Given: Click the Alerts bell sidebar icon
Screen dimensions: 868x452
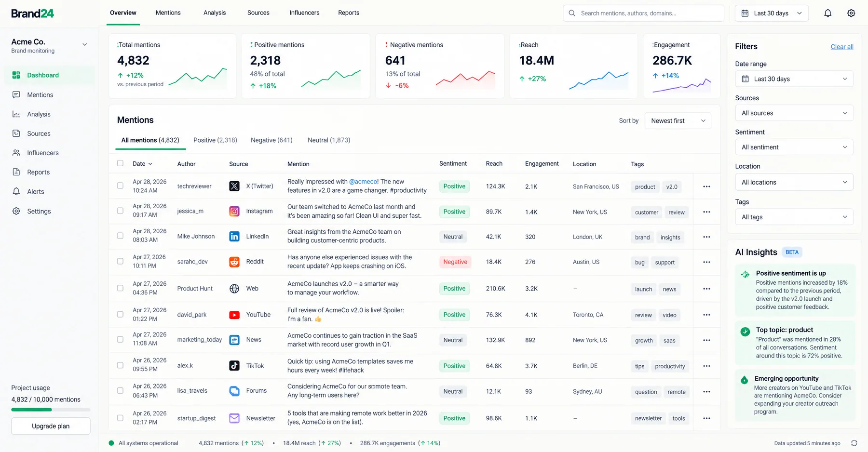Looking at the screenshot, I should (x=16, y=191).
